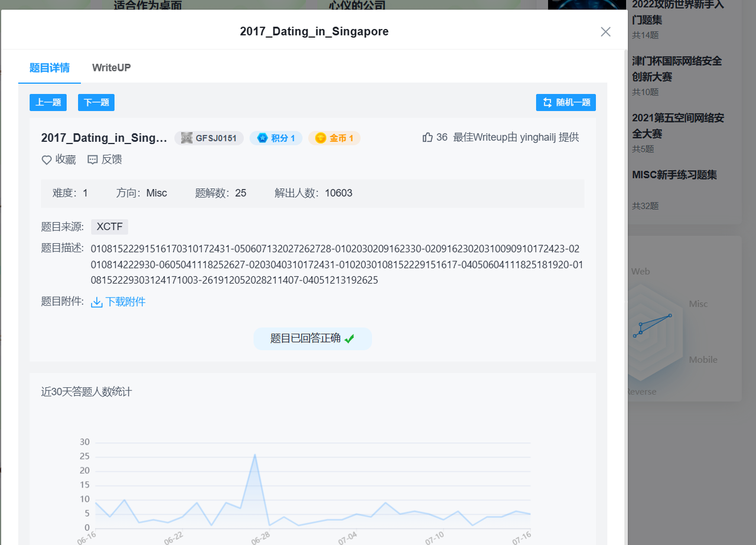Open feedback via the 反馈 speech bubble icon

(92, 159)
